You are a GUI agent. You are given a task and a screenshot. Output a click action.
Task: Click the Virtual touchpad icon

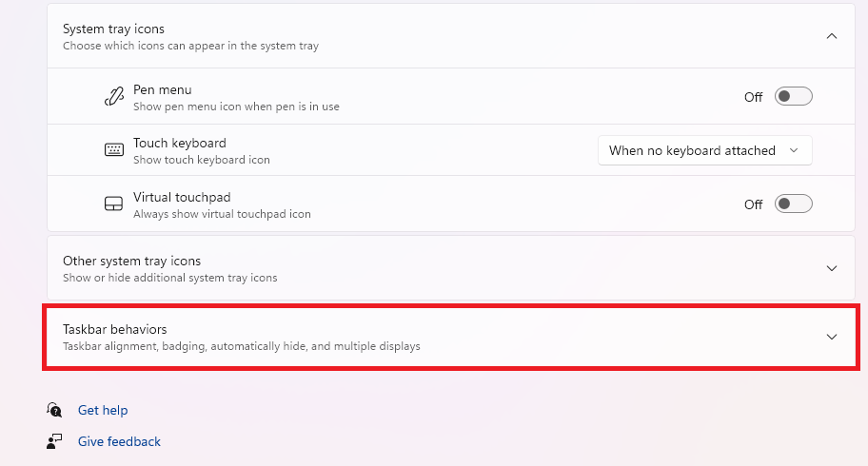[x=113, y=204]
